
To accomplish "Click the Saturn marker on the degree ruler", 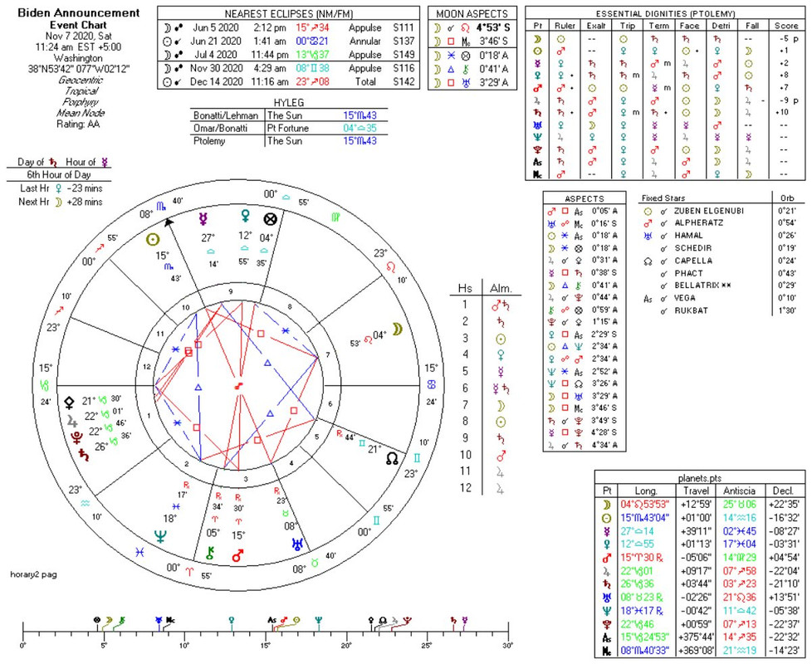I will coord(453,620).
